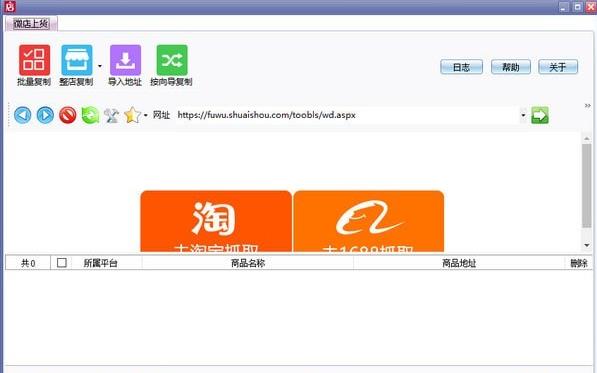Image resolution: width=597 pixels, height=373 pixels.
Task: Open the 导入地址 import address tool
Action: tap(125, 65)
